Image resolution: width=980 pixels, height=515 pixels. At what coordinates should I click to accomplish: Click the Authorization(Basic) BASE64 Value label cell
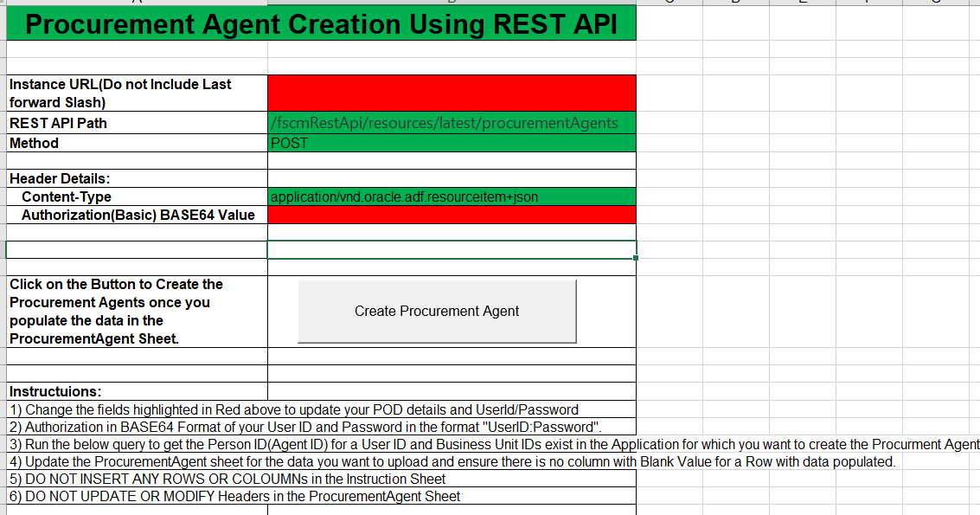(x=134, y=215)
